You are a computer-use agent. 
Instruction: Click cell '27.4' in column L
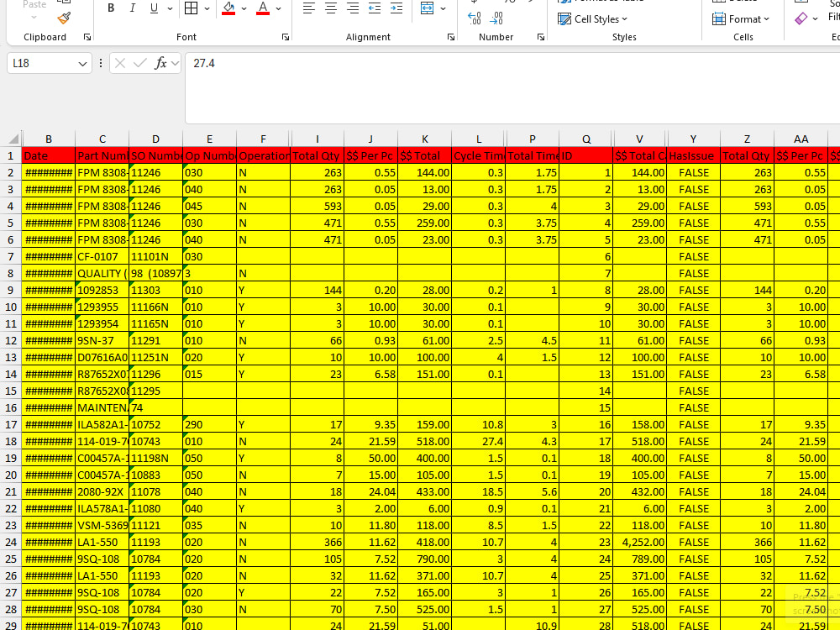[479, 442]
